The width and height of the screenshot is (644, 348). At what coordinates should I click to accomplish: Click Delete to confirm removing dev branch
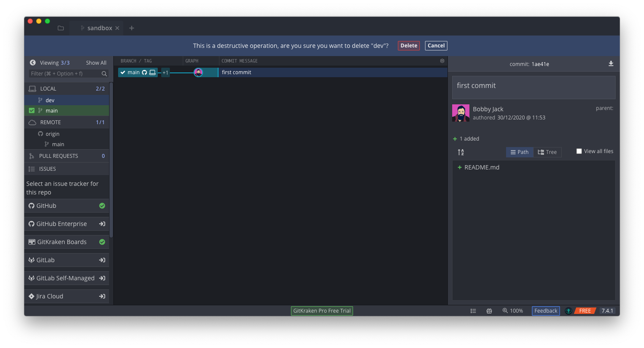pos(408,45)
